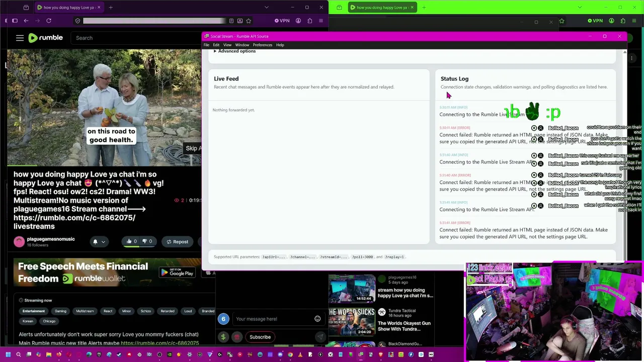Screen dimensions: 644x362
Task: Open Tundra Tactical video thumbnail
Action: click(x=352, y=322)
